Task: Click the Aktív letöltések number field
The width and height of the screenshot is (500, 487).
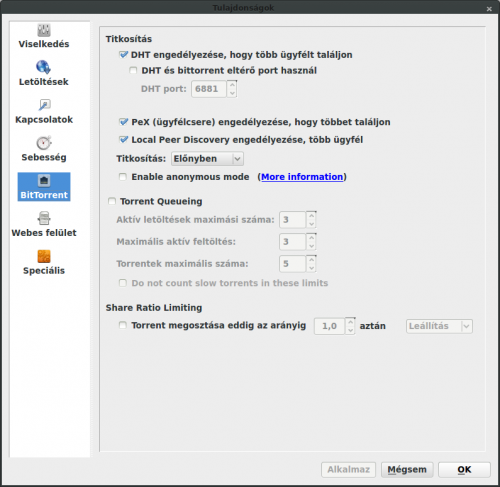Action: point(293,220)
